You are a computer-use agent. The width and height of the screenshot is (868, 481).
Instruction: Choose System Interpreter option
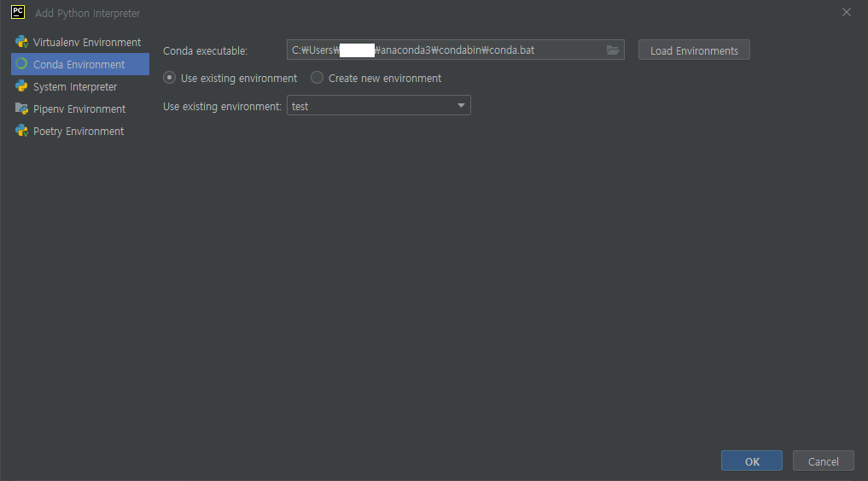click(79, 86)
